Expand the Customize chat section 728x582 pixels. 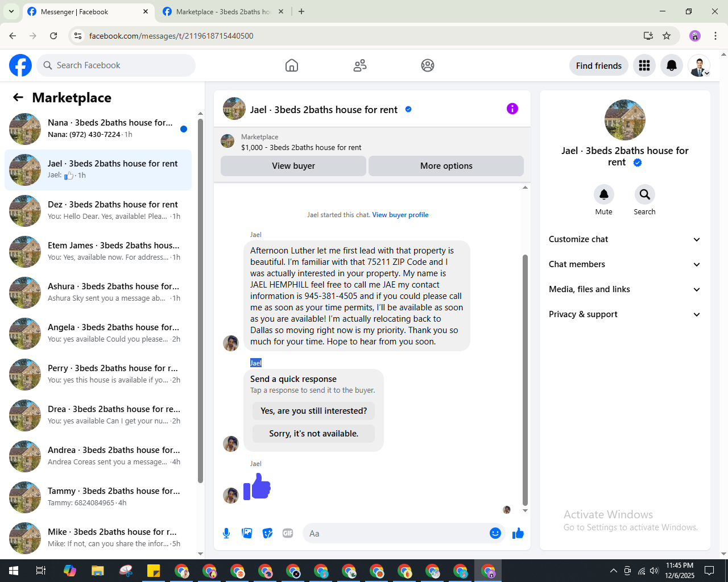click(x=625, y=239)
